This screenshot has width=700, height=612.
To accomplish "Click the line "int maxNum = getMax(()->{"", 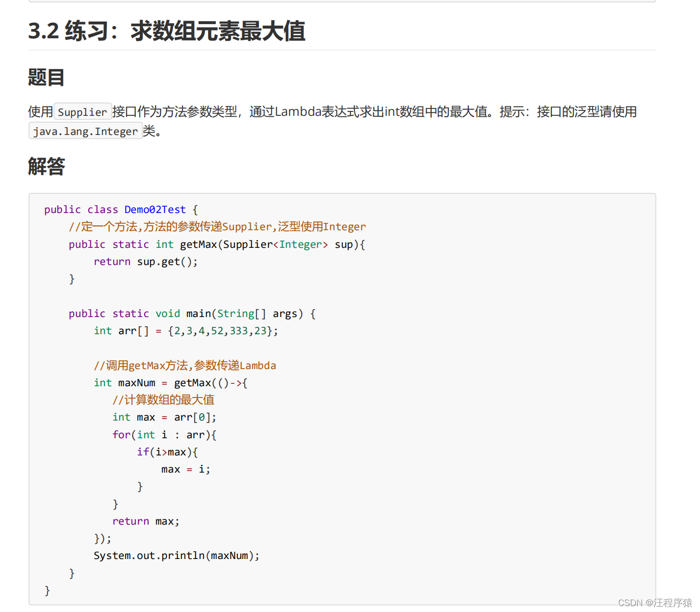I will [171, 383].
